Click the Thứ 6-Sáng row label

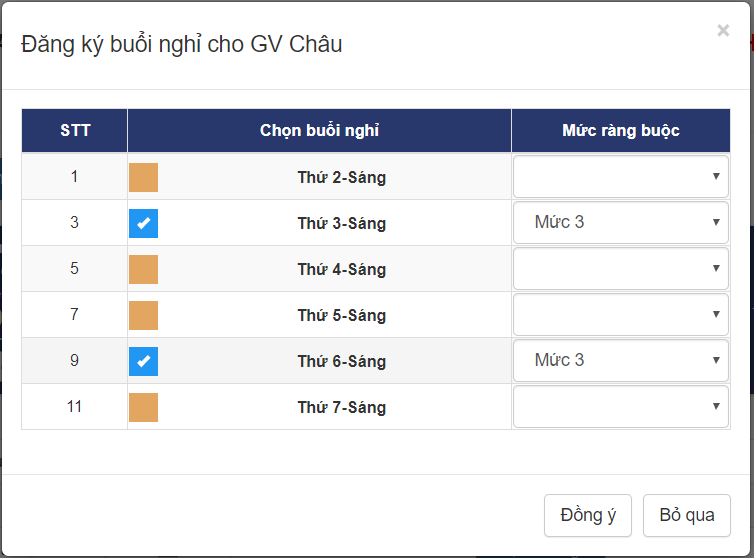341,362
